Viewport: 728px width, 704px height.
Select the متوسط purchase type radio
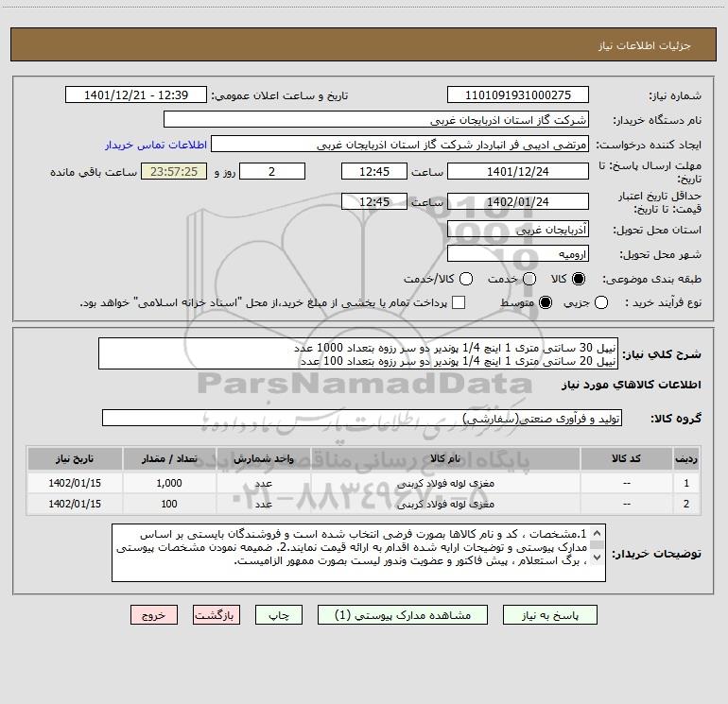(546, 302)
